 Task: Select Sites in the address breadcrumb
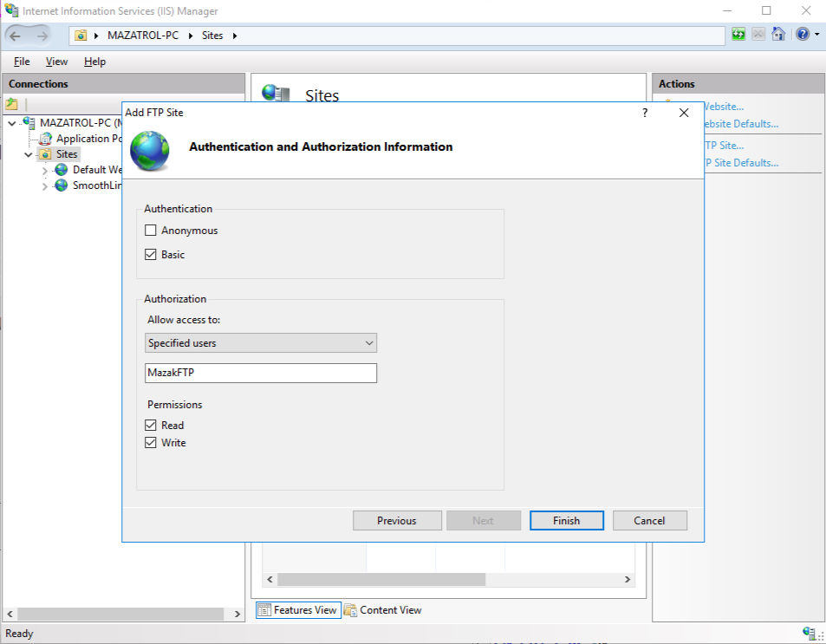click(212, 36)
